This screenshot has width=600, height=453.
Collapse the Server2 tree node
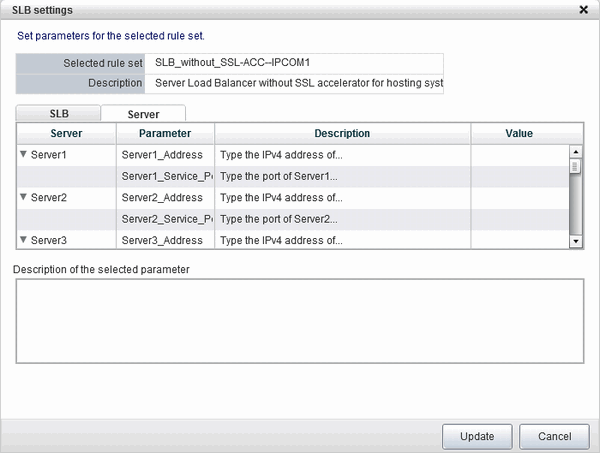point(24,198)
